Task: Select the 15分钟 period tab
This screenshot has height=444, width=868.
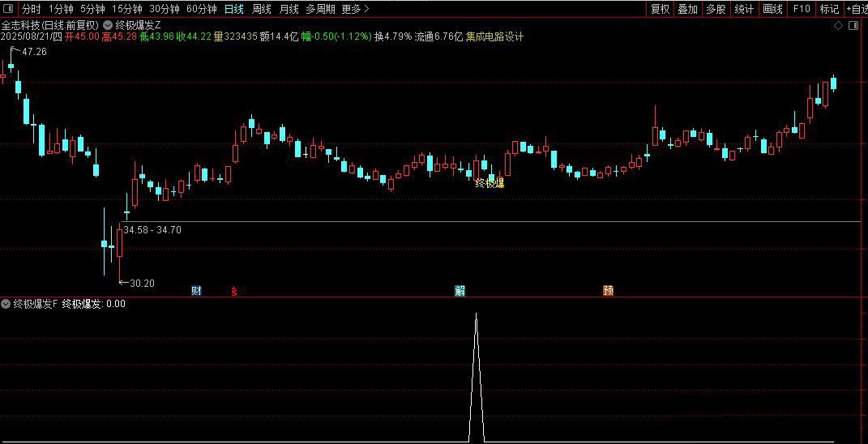Action: click(x=126, y=9)
